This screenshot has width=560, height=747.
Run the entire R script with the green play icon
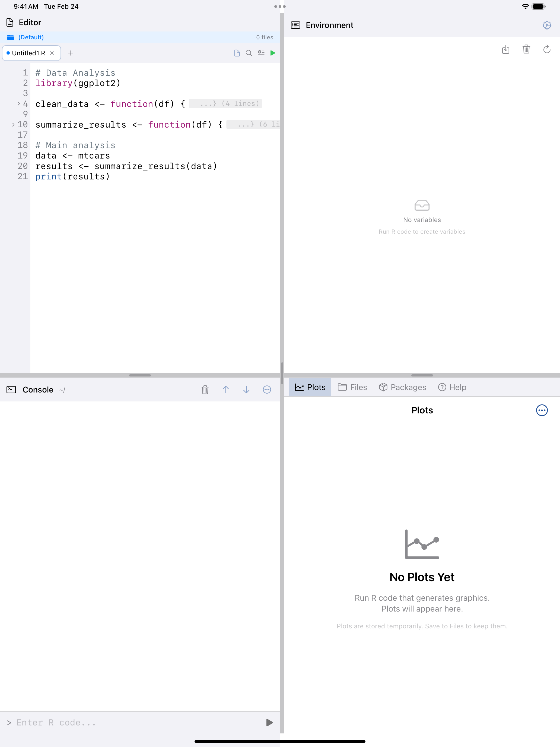point(273,53)
